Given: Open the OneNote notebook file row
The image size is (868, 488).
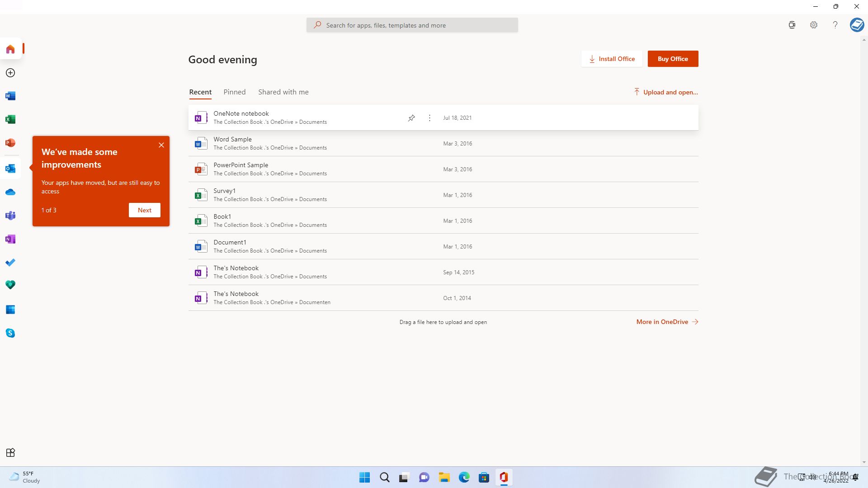Looking at the screenshot, I should (443, 118).
